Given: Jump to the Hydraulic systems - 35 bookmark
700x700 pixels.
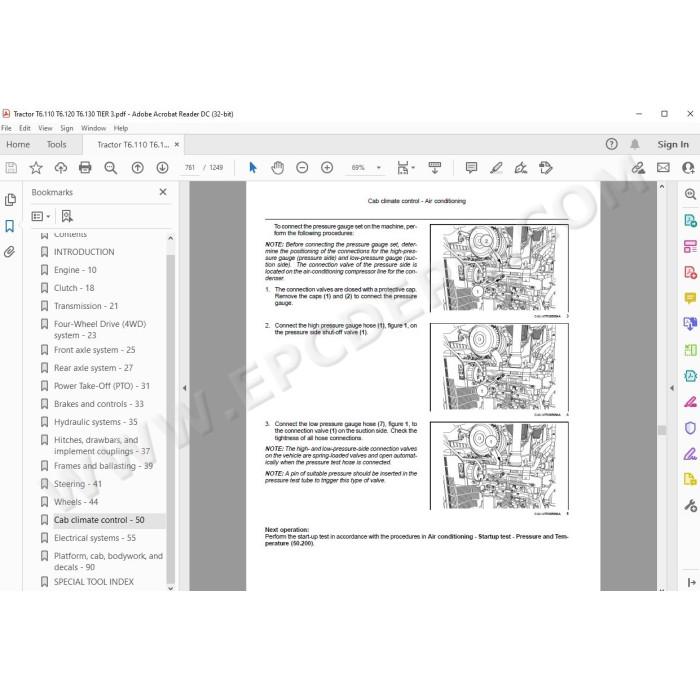Looking at the screenshot, I should click(x=96, y=422).
